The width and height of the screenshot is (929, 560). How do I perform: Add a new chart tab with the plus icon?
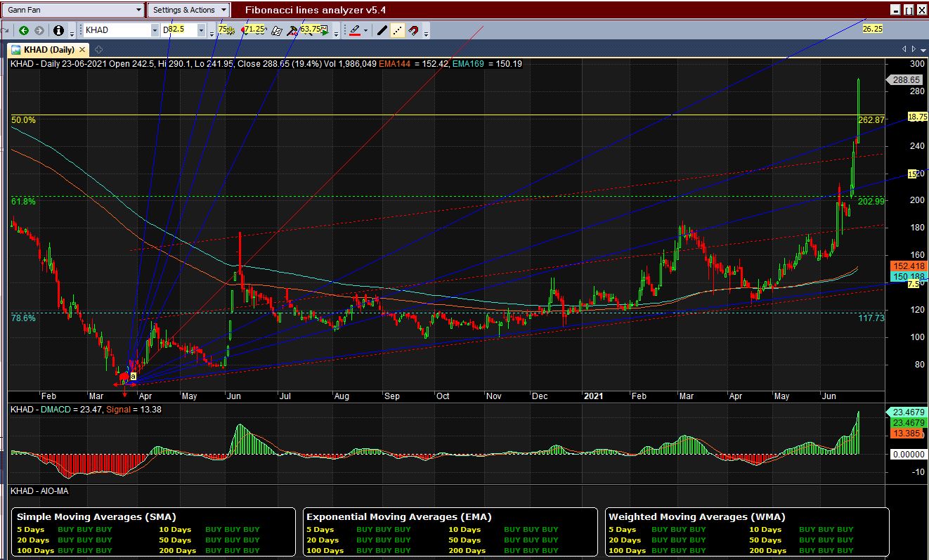point(98,50)
